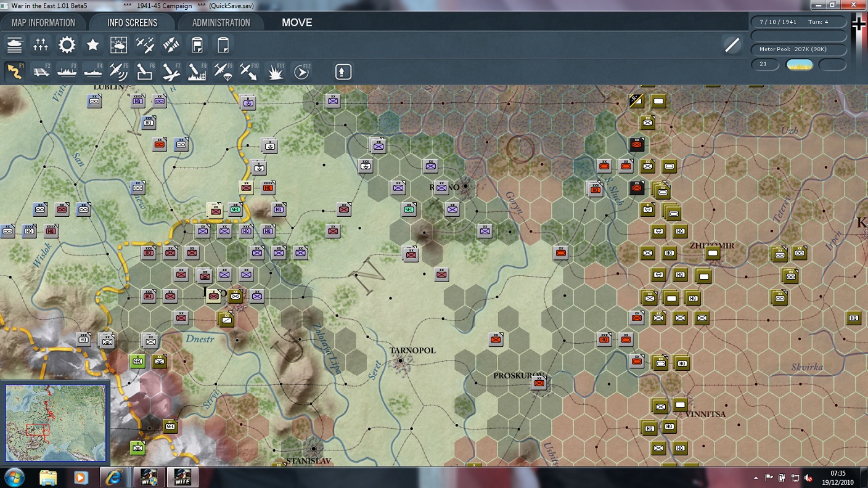Select the F3 naval transport ship icon
The width and height of the screenshot is (868, 488).
[x=67, y=71]
